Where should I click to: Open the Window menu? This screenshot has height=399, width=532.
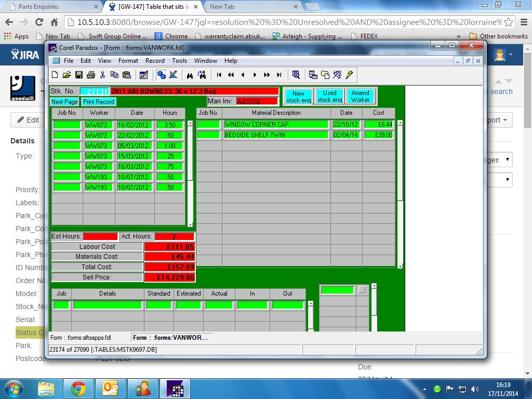click(x=206, y=61)
